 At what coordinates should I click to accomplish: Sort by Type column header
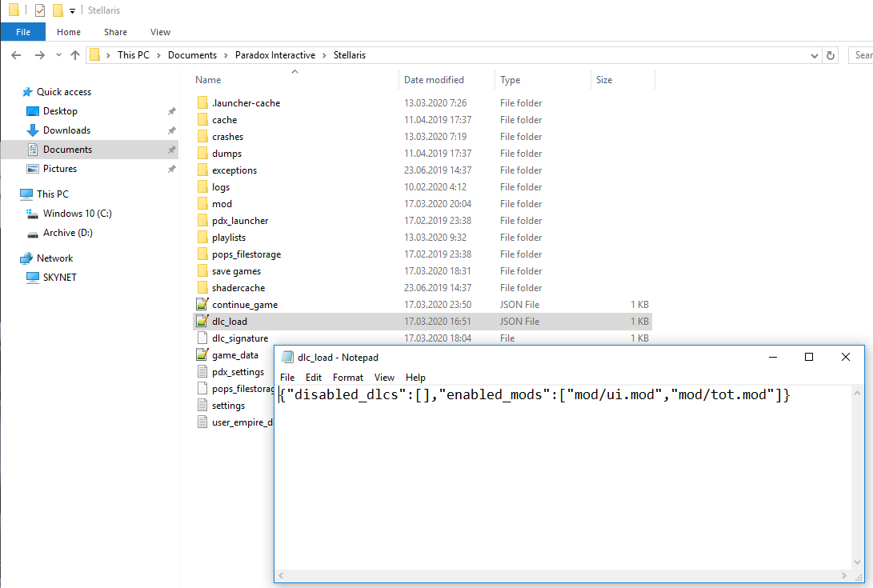510,80
